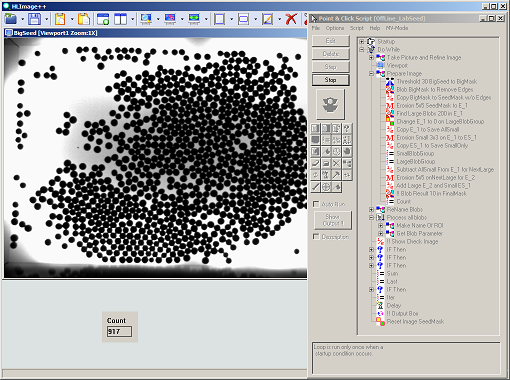Collapse the Prepare Image tree node
This screenshot has height=380, width=510.
click(x=371, y=74)
